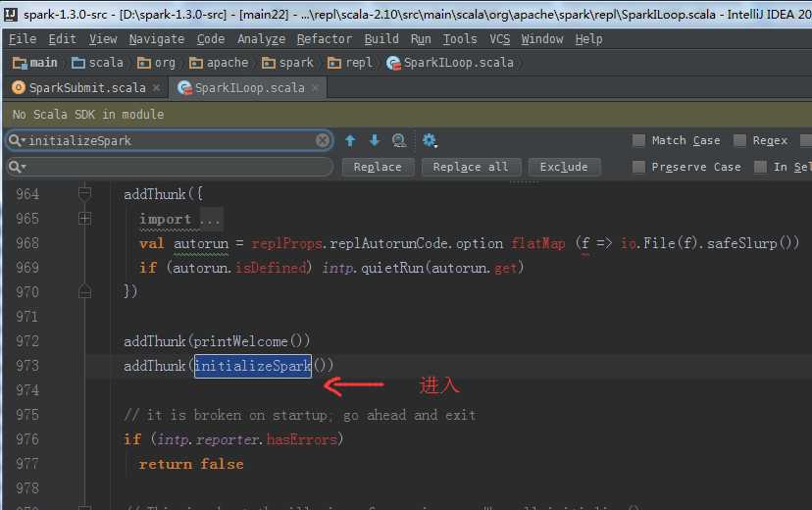The width and height of the screenshot is (812, 510).
Task: Click the spark breadcrumb folder
Action: [287, 63]
